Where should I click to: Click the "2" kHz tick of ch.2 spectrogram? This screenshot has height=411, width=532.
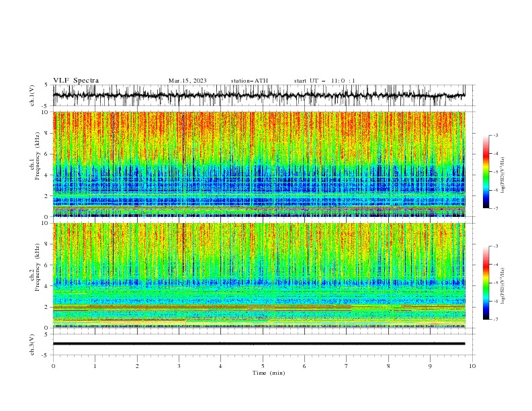[x=48, y=307]
